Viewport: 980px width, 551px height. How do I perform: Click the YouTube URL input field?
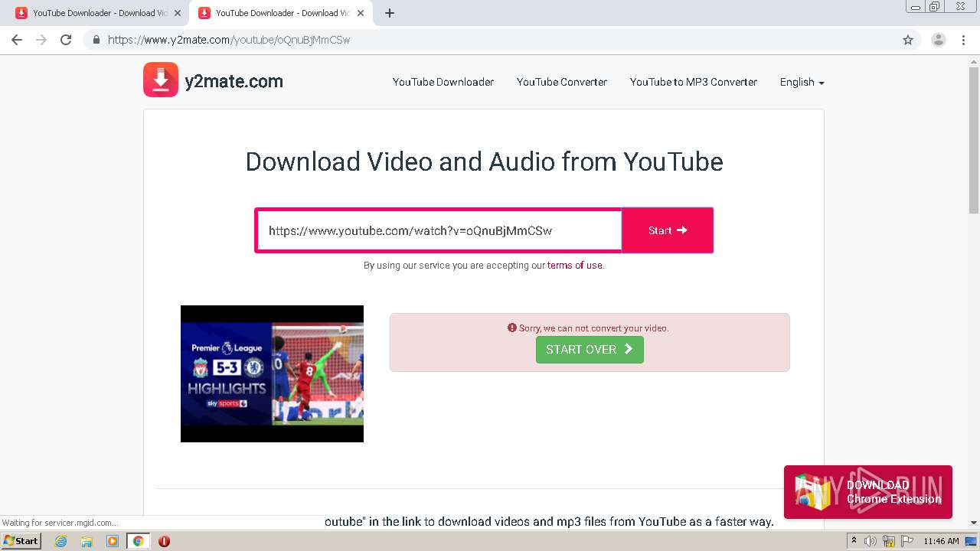[439, 230]
